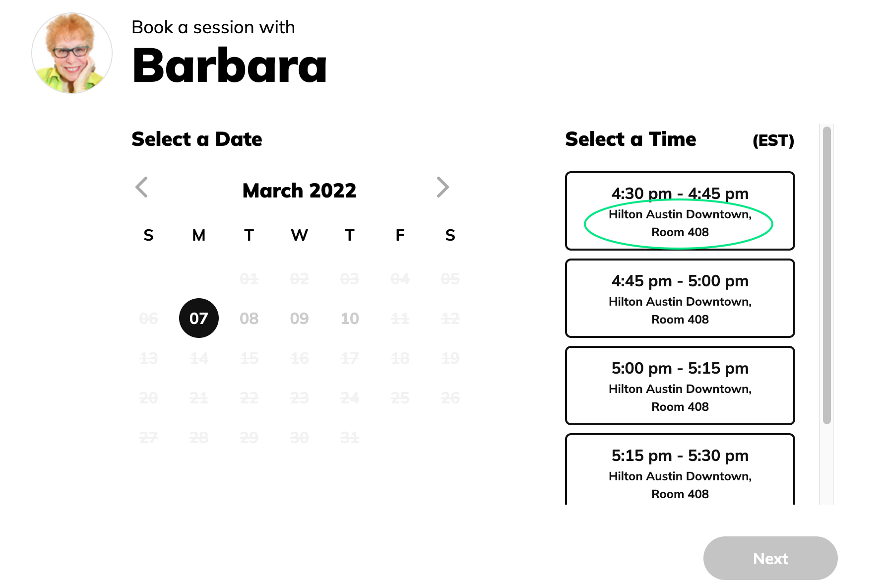Click Barbara's profile photo
This screenshot has height=588, width=882.
tap(72, 53)
